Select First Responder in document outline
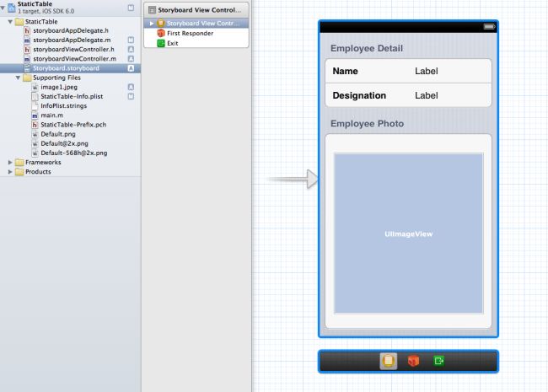Image resolution: width=548 pixels, height=392 pixels. pyautogui.click(x=191, y=33)
